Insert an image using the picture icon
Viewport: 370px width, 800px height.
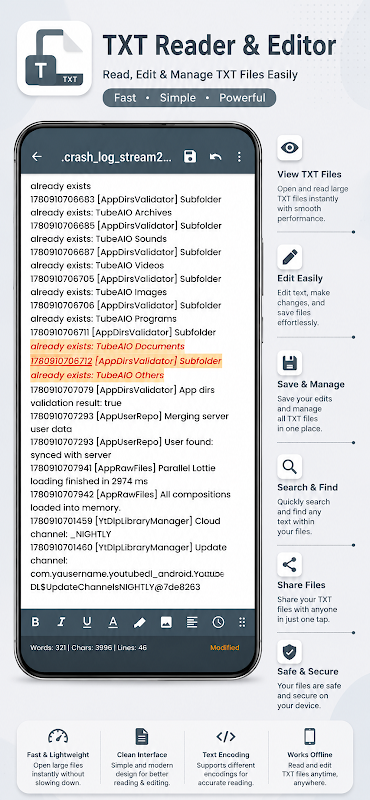tap(166, 622)
